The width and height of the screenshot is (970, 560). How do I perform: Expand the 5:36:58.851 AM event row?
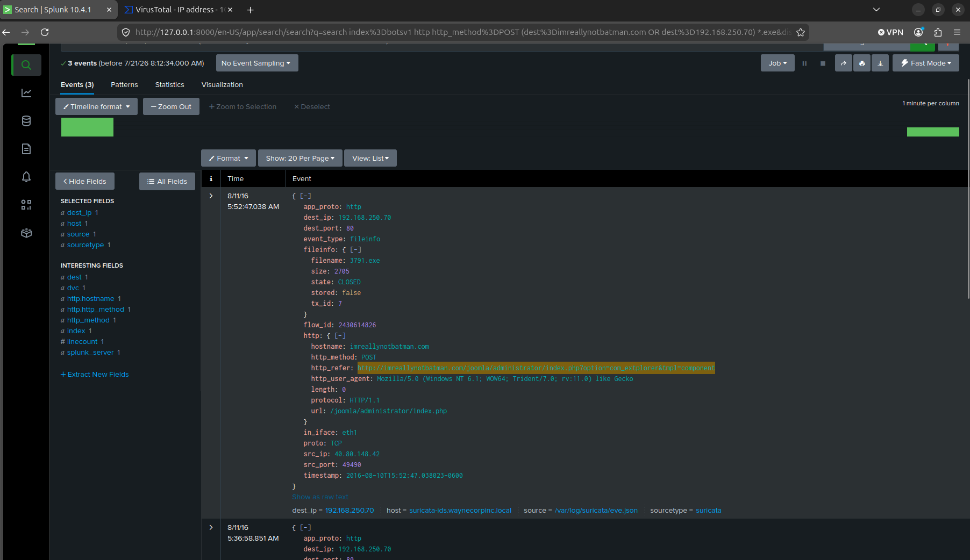211,528
